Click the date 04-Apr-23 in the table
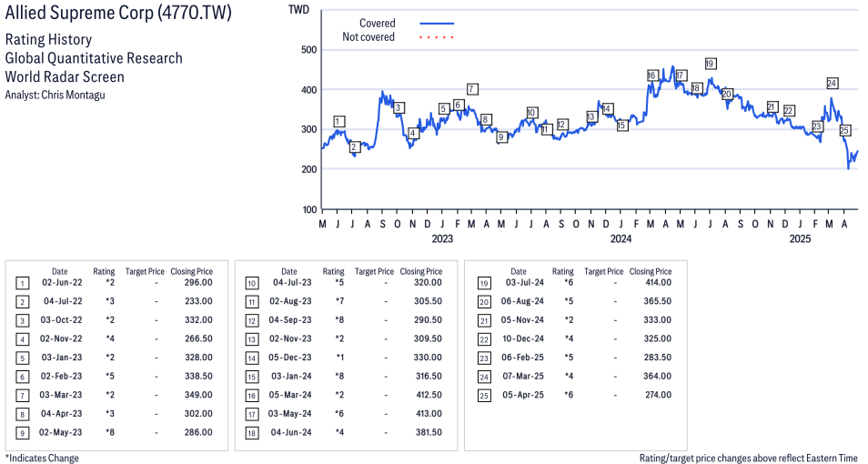Screen dimensions: 868x464 click(62, 414)
